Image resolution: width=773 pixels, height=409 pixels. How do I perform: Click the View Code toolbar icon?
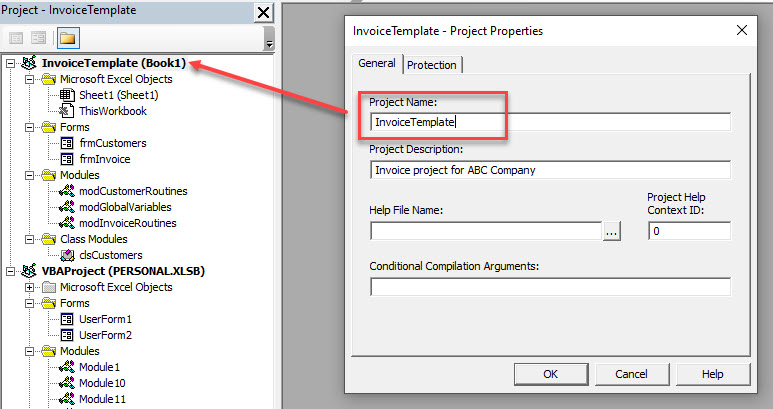(x=16, y=38)
